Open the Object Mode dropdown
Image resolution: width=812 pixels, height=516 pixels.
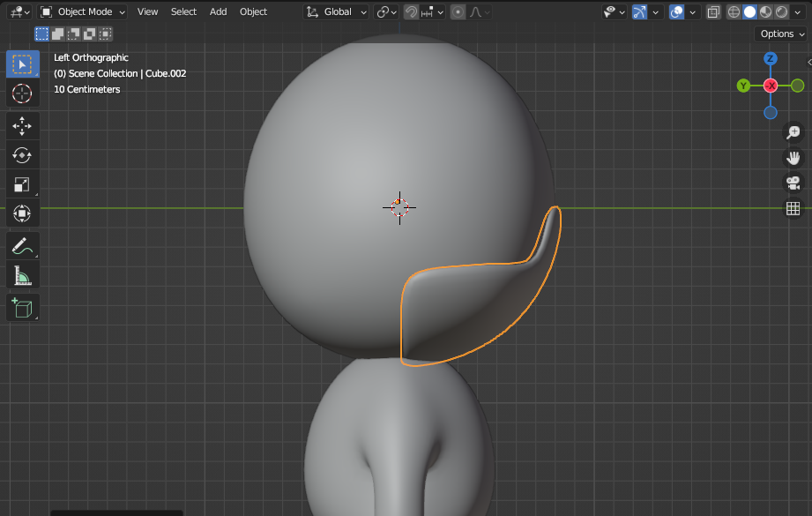[83, 12]
